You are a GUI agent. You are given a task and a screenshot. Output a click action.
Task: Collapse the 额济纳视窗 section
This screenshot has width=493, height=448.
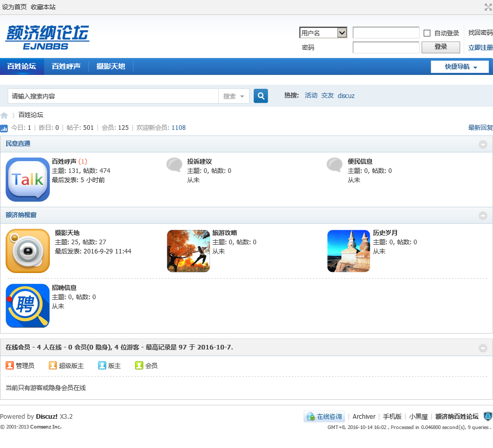(x=483, y=216)
